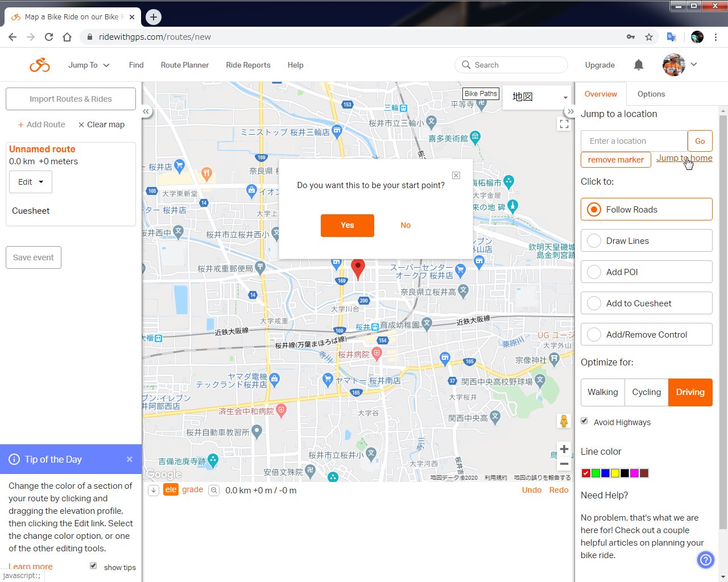728x582 pixels.
Task: Select Add POI mode
Action: [646, 272]
